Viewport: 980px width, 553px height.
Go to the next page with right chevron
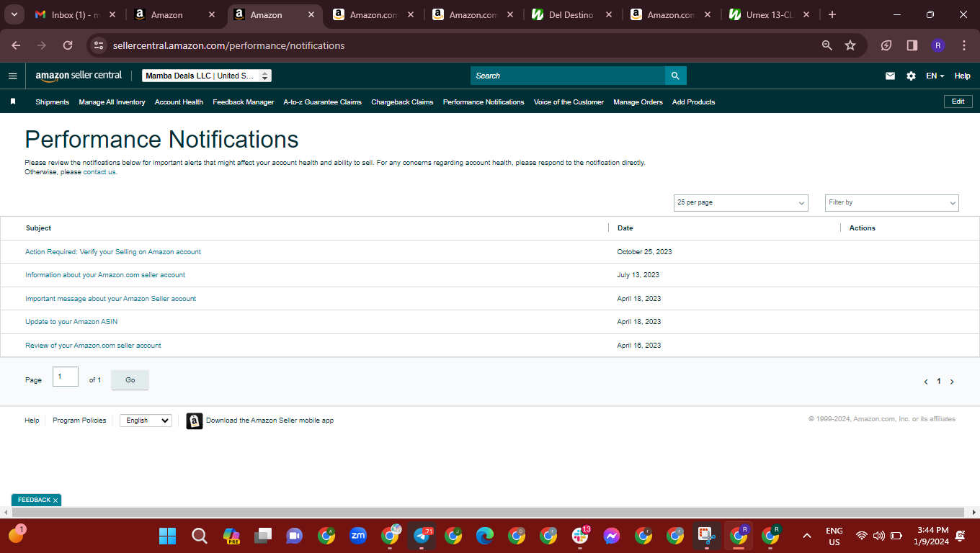[x=952, y=382]
